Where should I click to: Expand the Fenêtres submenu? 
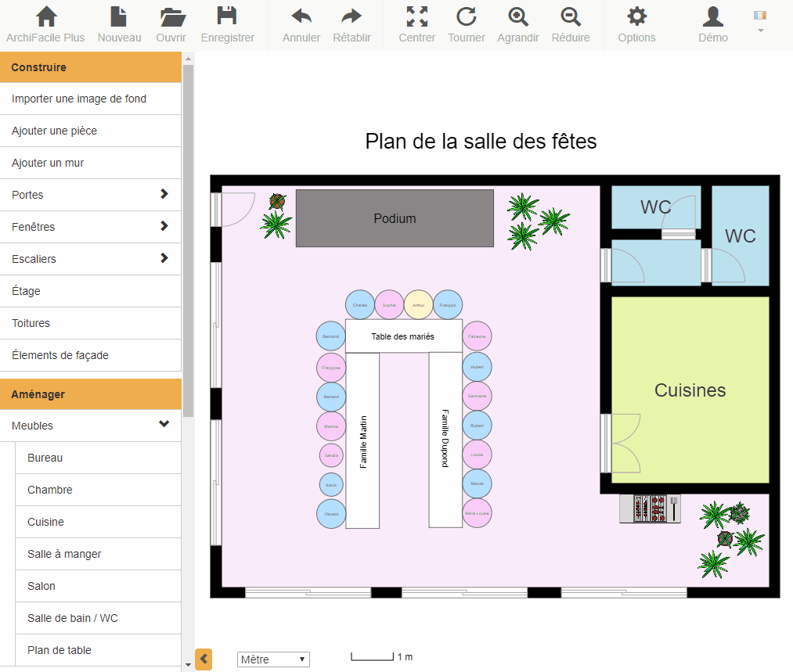click(x=164, y=226)
